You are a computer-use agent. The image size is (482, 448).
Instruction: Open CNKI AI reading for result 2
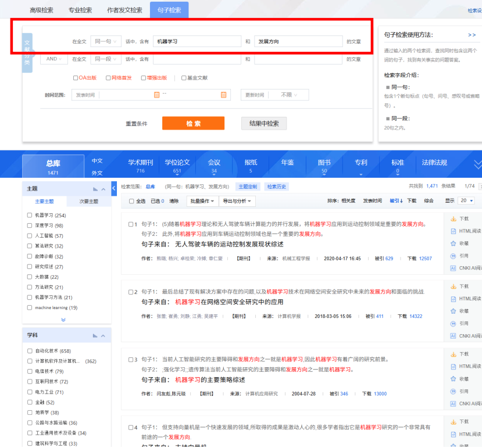[x=454, y=335]
